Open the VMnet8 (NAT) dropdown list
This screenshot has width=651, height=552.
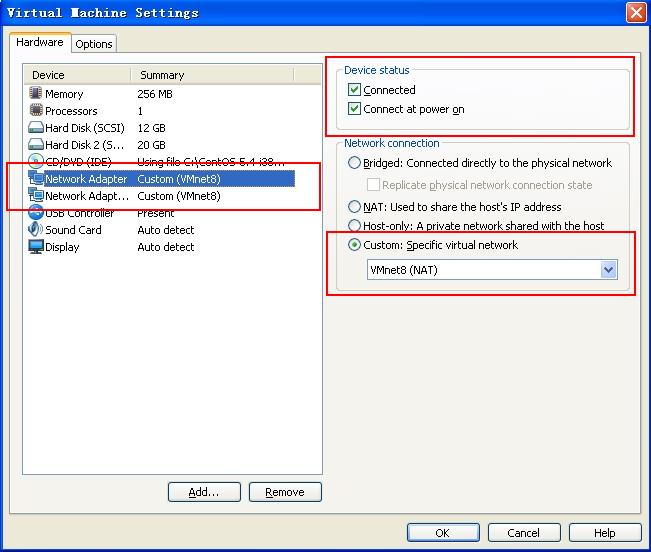607,270
